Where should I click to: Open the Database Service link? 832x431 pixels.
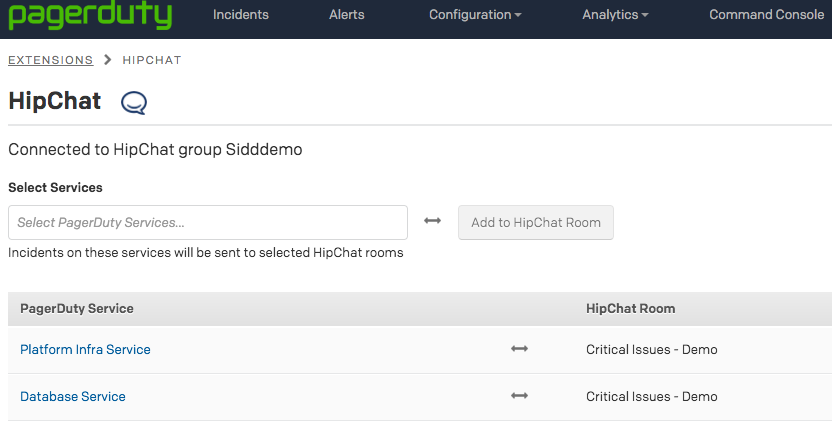click(73, 396)
